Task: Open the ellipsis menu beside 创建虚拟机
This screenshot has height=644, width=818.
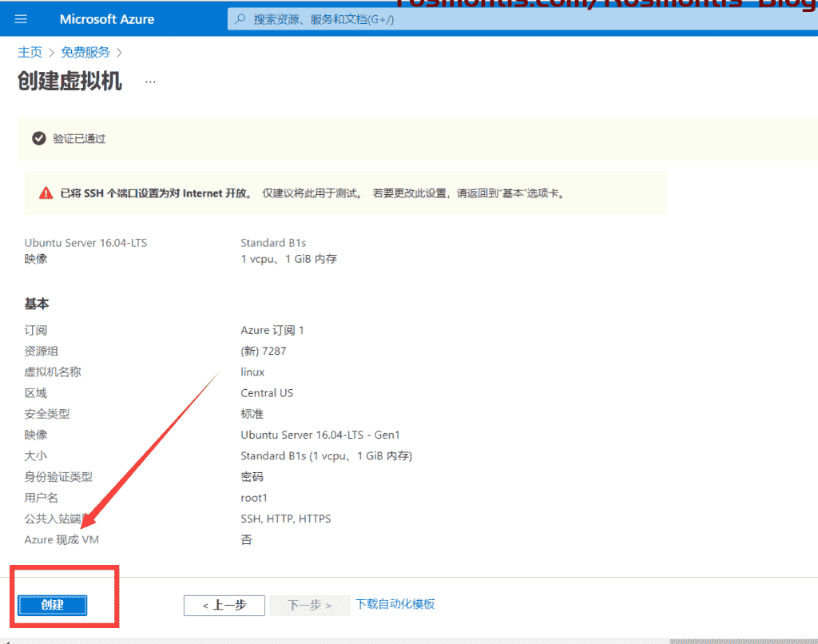Action: (x=150, y=82)
